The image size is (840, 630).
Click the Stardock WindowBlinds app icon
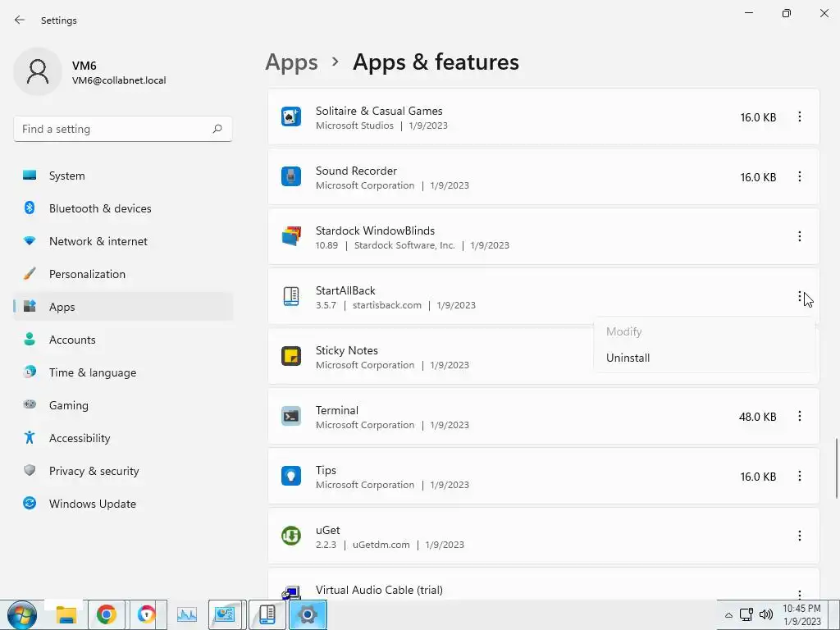291,237
